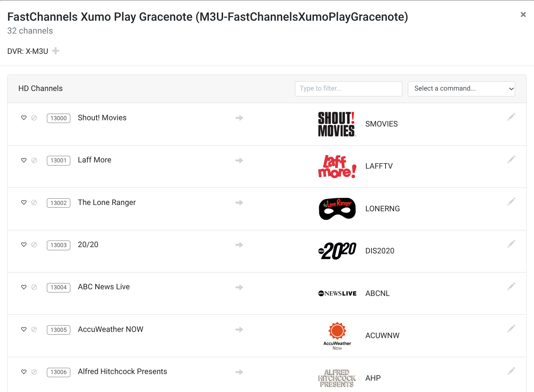534x392 pixels.
Task: Click the AccuWeather Now logo image
Action: [x=337, y=336]
